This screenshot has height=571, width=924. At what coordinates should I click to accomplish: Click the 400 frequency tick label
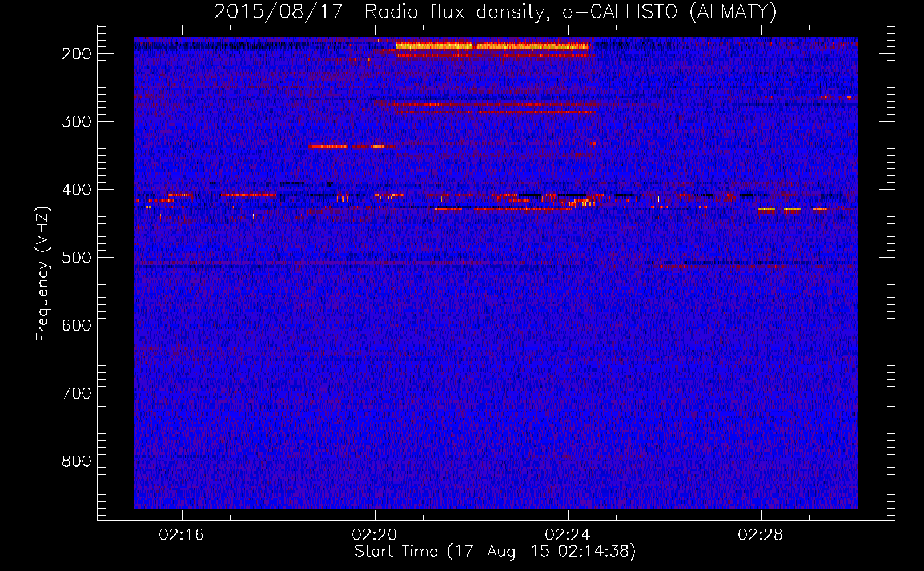coord(77,190)
